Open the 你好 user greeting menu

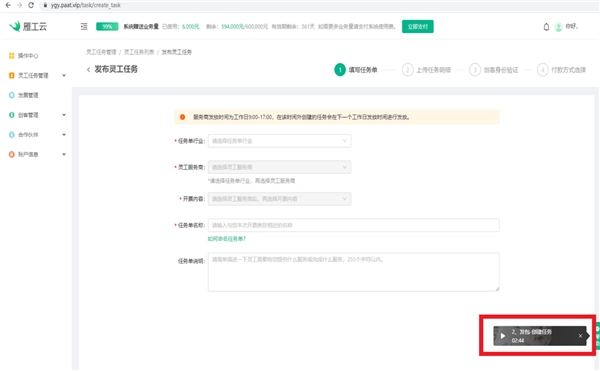[572, 26]
